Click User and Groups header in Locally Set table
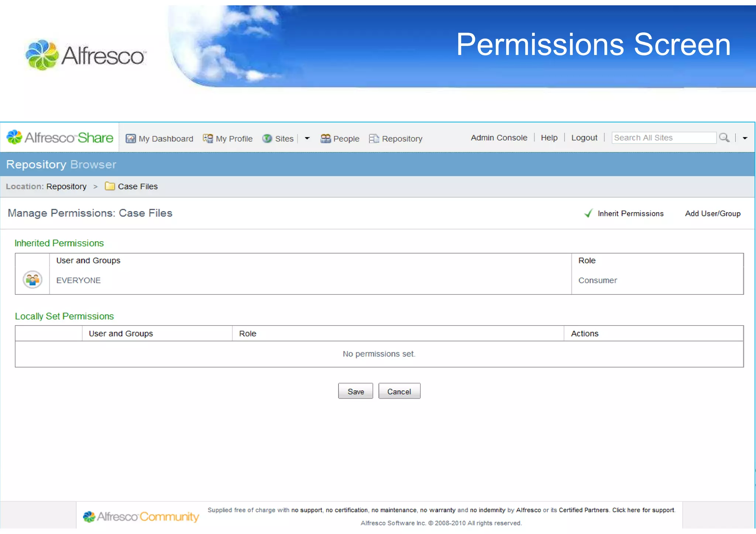This screenshot has height=534, width=756. (121, 334)
